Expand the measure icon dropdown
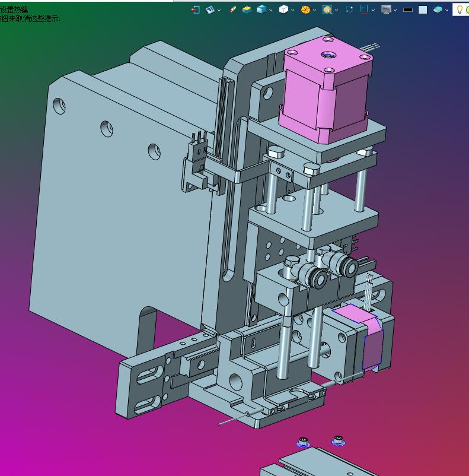This screenshot has width=469, height=476. tap(373, 10)
